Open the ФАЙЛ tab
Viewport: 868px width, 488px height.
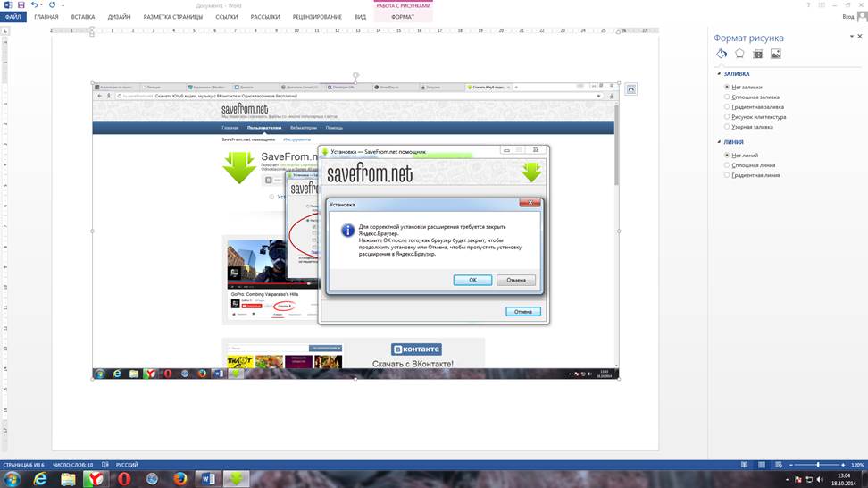[x=13, y=17]
